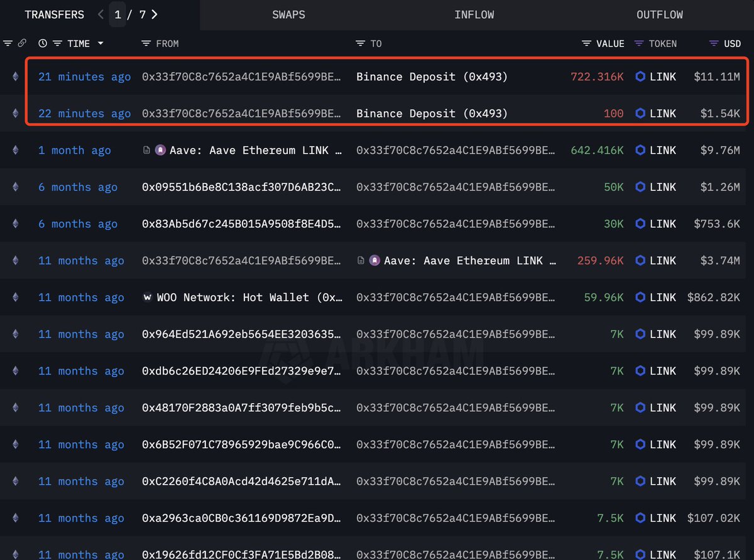Screen dimensions: 754x560
Task: Open sender address 0xC2260f4C8A0Acd42d4625e711dA
Action: pos(242,481)
